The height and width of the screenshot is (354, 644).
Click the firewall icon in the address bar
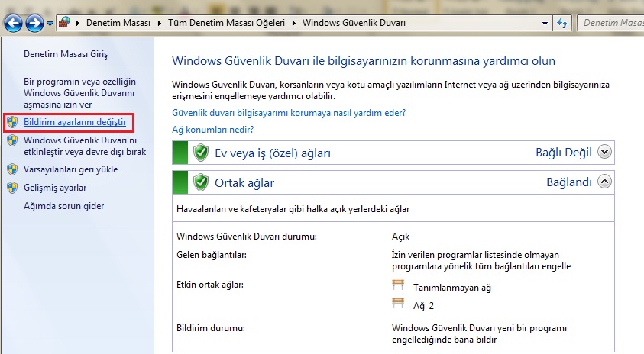pos(64,23)
